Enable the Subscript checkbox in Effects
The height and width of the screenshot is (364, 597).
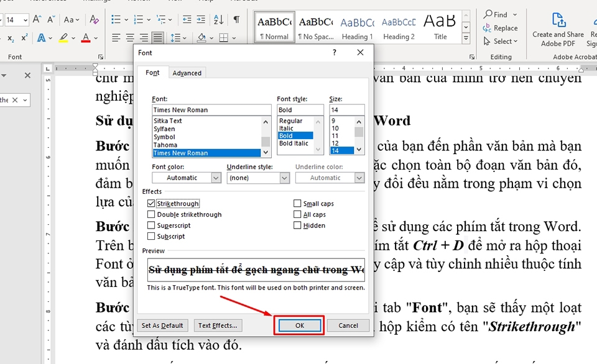click(x=151, y=236)
